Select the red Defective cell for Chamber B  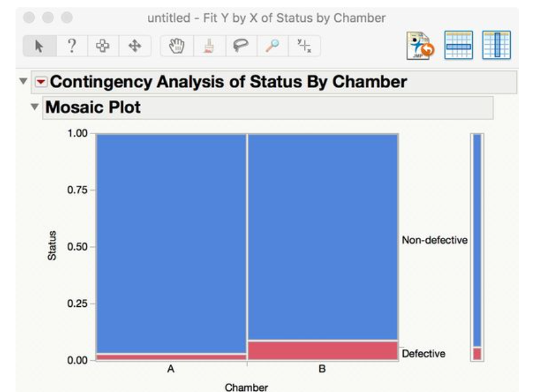322,350
